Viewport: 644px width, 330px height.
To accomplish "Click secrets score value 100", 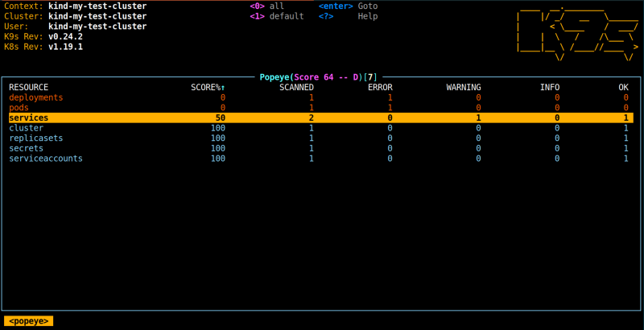I will tap(218, 148).
